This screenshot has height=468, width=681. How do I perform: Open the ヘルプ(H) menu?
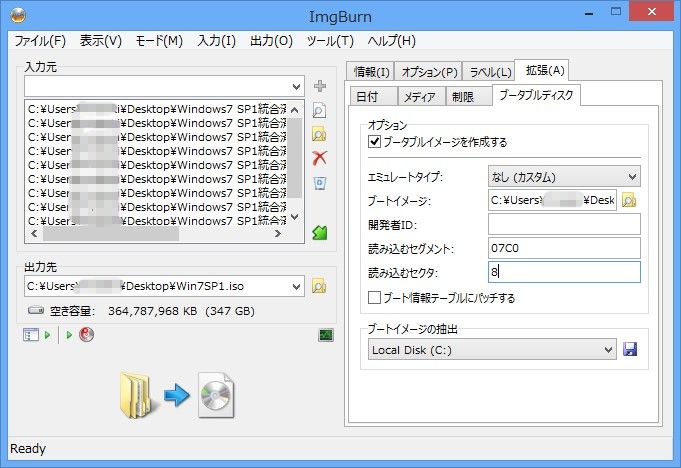(392, 41)
